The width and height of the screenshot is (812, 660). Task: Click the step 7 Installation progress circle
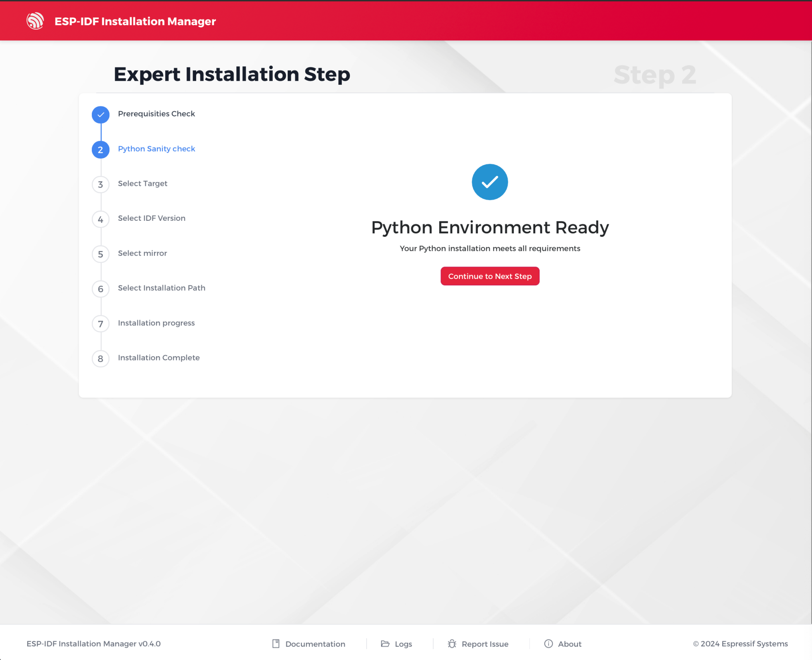100,324
